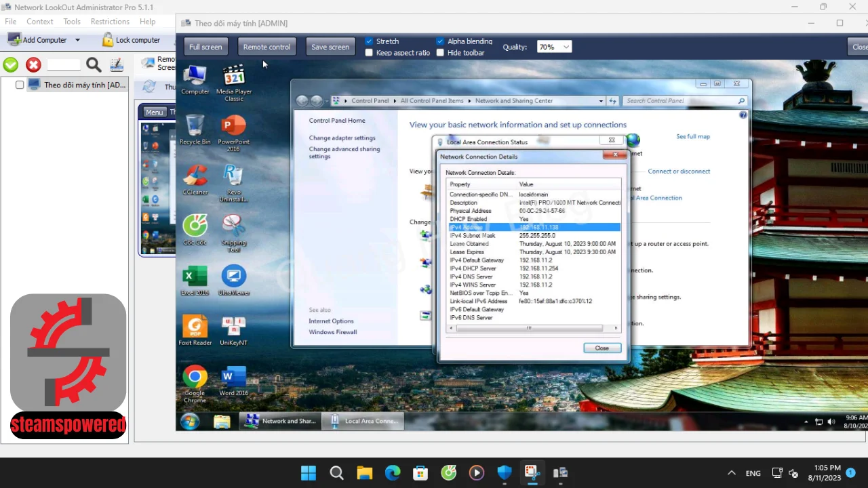
Task: Click the Lock computer padlock icon
Action: [x=107, y=40]
